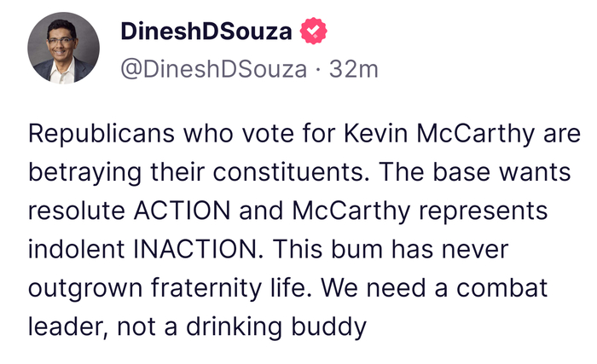Open the 32m post timestamp
This screenshot has height=364, width=597.
point(352,69)
